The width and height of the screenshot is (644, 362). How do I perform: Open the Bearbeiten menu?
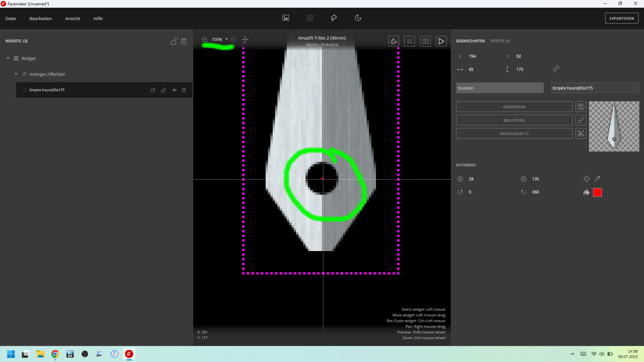(x=40, y=18)
